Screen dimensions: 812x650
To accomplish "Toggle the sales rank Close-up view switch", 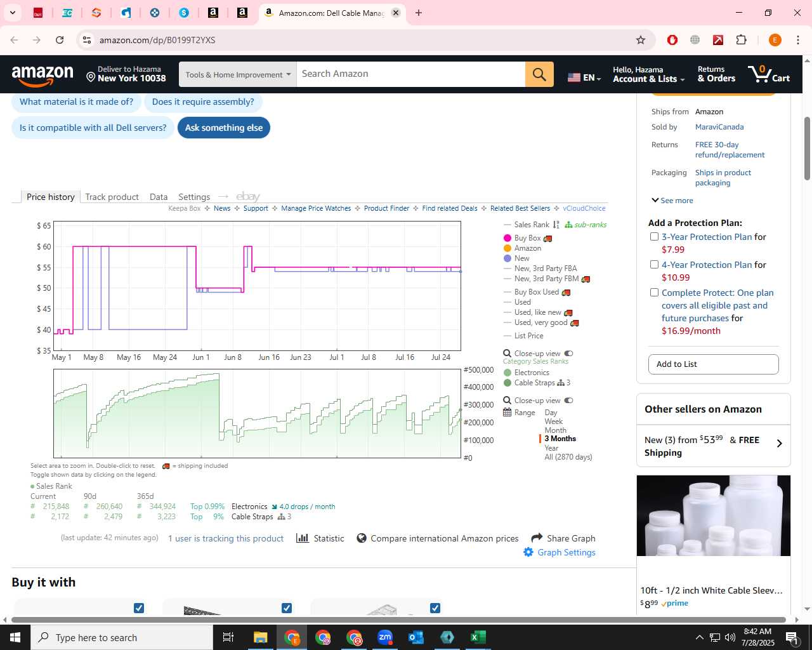I will pyautogui.click(x=568, y=401).
